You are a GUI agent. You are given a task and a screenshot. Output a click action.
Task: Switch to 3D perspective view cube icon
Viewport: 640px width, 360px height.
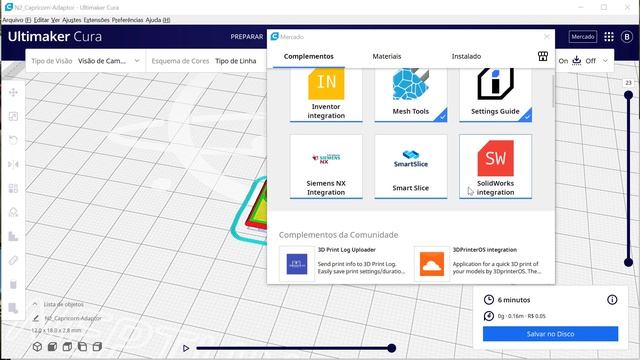click(37, 347)
